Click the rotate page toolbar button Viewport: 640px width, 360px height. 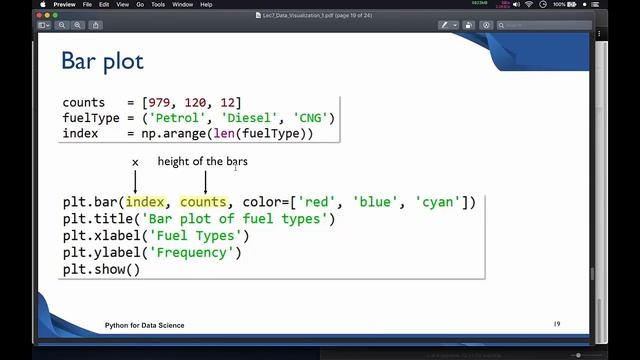pos(469,25)
